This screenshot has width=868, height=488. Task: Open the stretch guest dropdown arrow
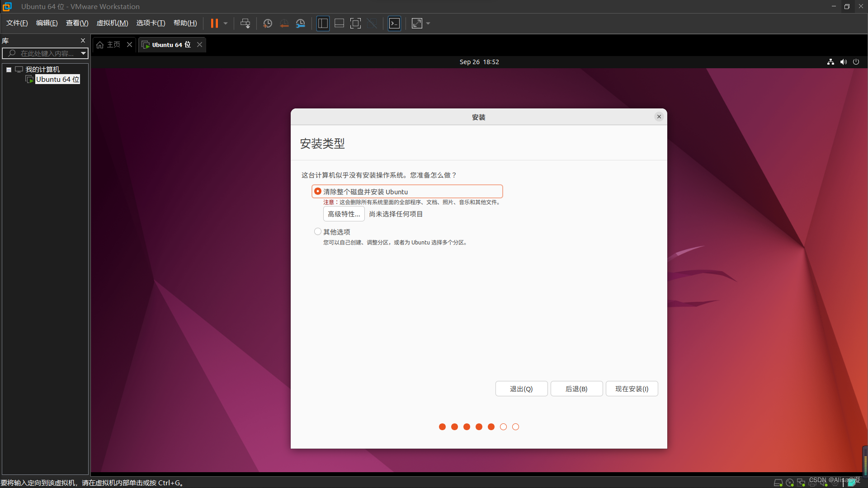428,23
